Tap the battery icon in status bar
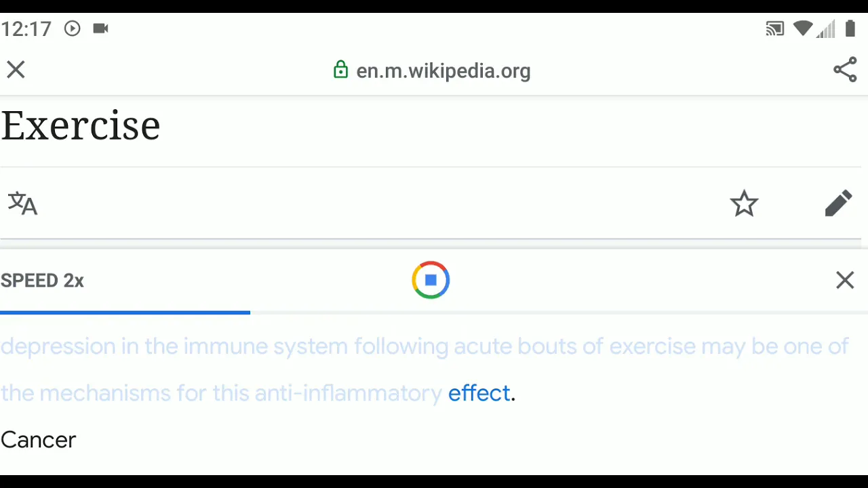 coord(850,28)
